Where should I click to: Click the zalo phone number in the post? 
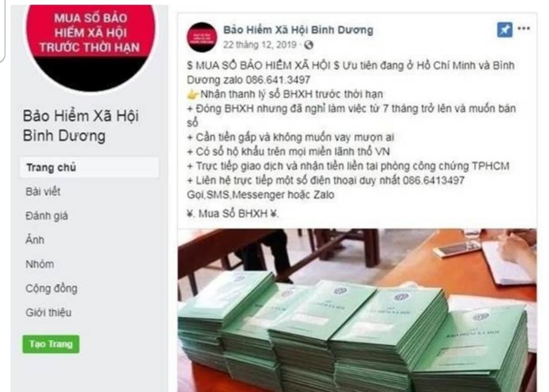coord(278,80)
